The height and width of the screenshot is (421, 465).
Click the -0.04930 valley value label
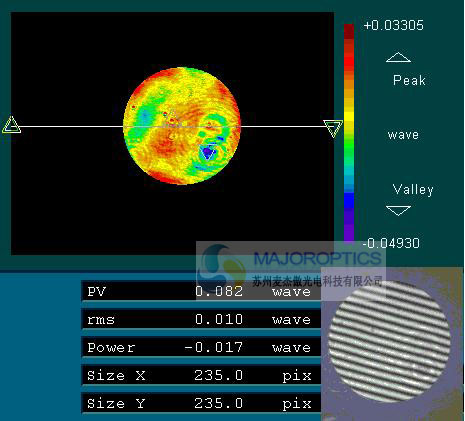[391, 243]
